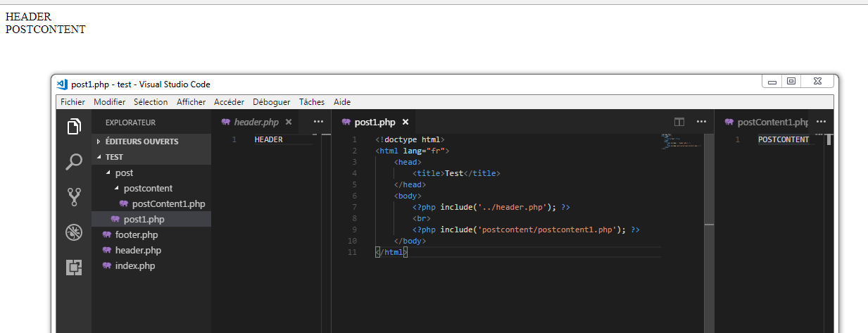Open more actions for postContent1.php editor group
868x333 pixels.
[821, 122]
